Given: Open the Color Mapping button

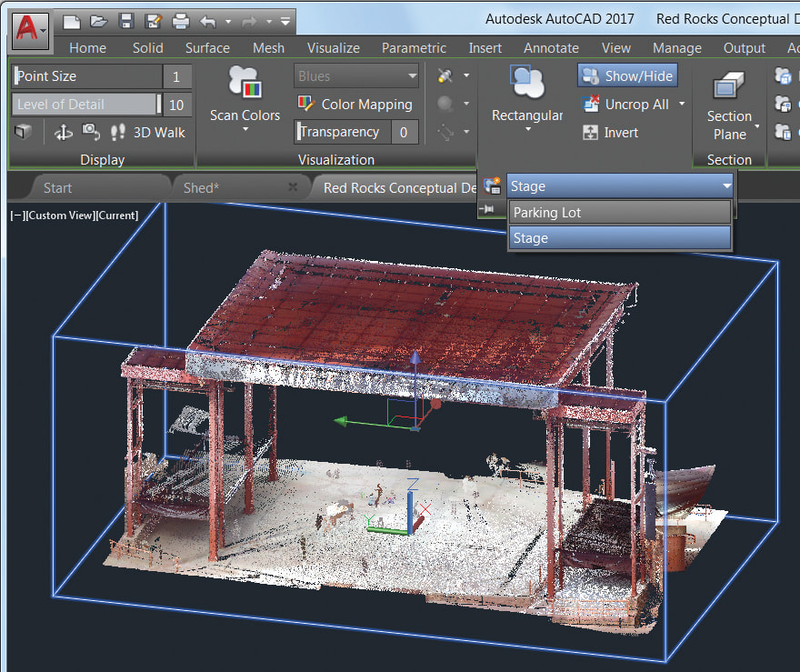Looking at the screenshot, I should 355,105.
